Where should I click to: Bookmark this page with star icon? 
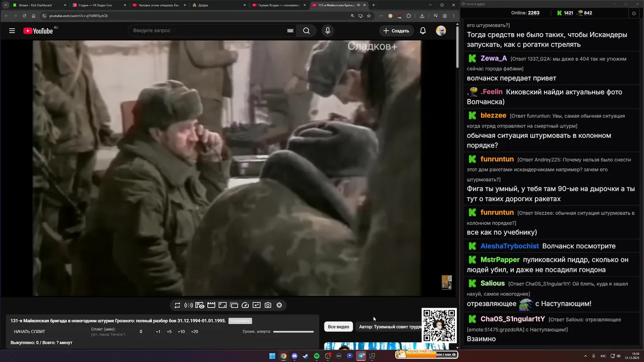pos(369,16)
